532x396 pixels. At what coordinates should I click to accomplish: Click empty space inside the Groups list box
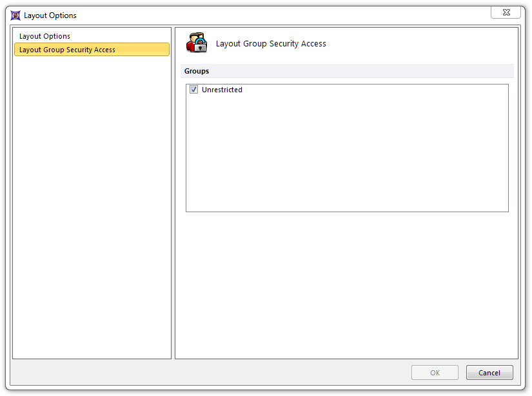(347, 155)
